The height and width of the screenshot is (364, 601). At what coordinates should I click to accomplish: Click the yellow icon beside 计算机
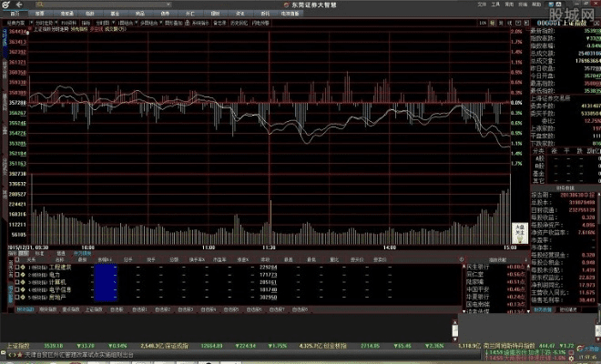(22, 281)
